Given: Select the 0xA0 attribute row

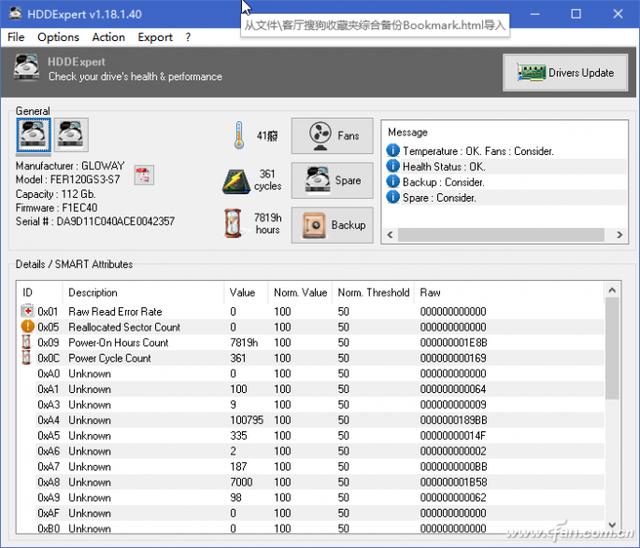Looking at the screenshot, I should (x=310, y=374).
